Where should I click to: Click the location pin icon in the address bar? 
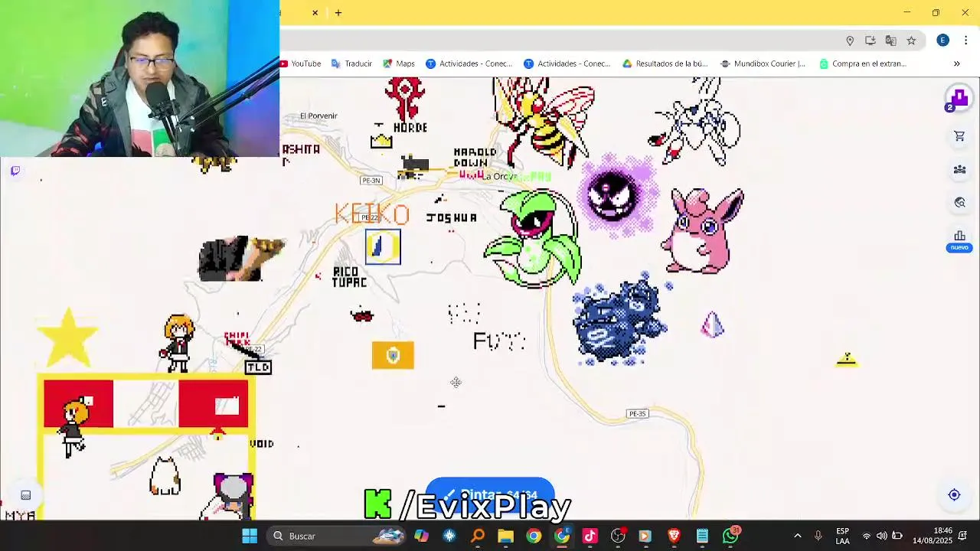pyautogui.click(x=850, y=41)
